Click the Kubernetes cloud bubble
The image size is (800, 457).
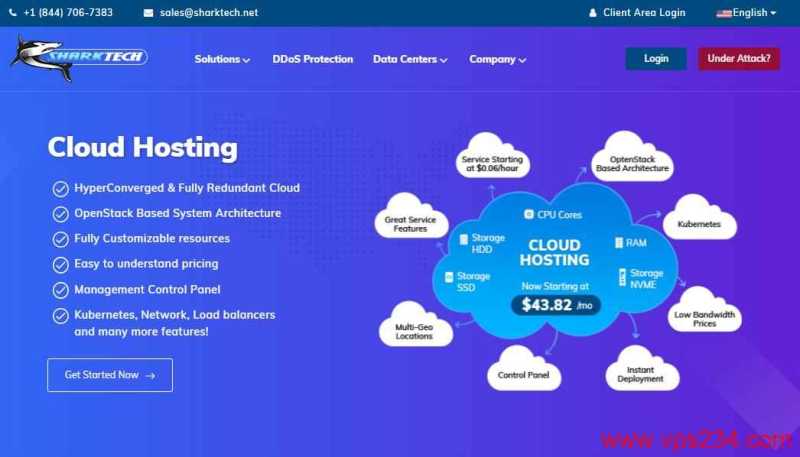(699, 218)
